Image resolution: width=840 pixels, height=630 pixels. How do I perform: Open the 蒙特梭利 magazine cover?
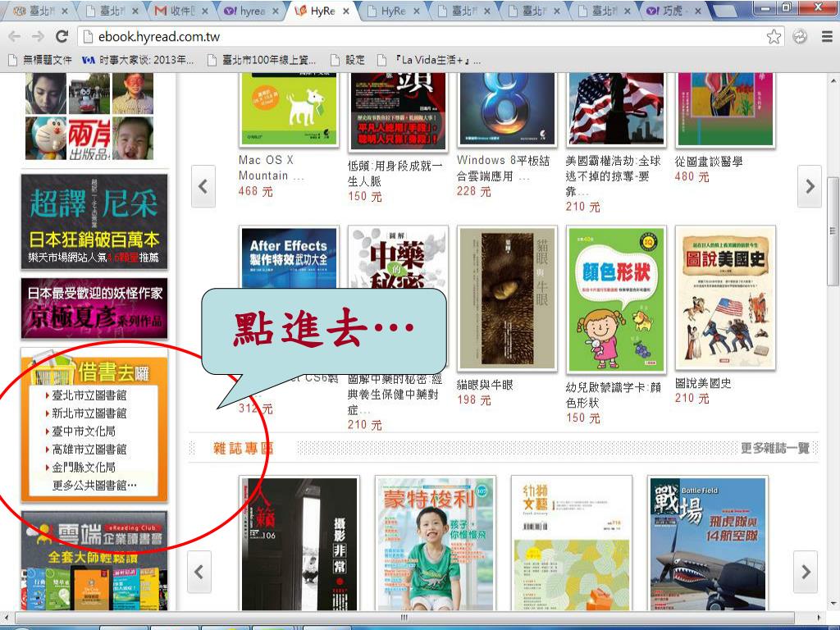click(x=435, y=543)
